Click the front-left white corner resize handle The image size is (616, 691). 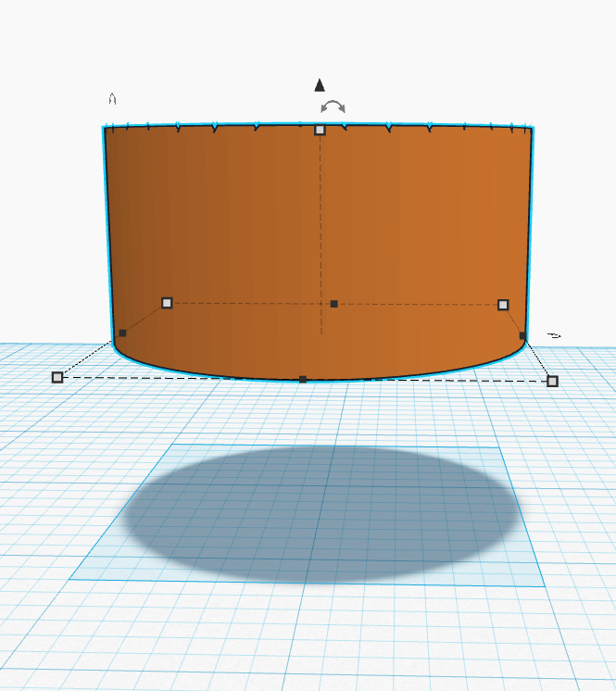[x=57, y=377]
